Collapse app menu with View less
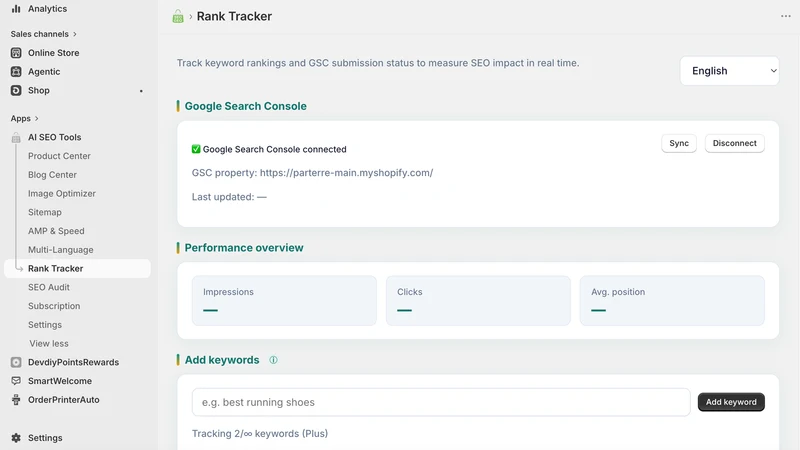 49,343
